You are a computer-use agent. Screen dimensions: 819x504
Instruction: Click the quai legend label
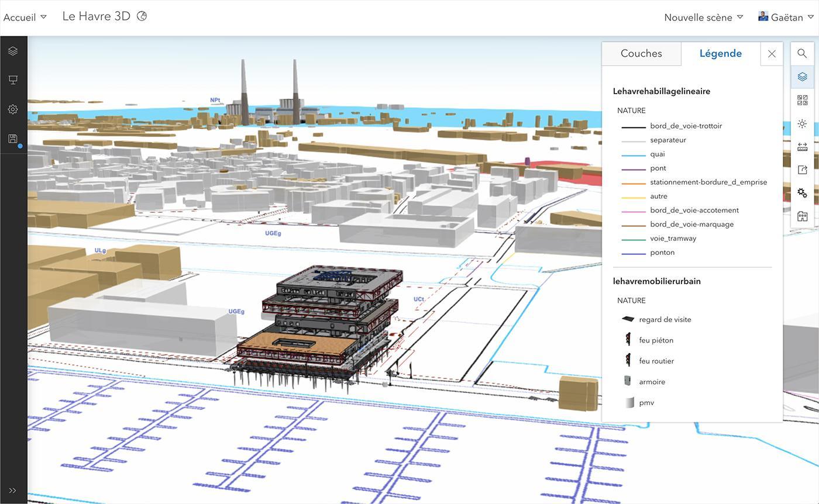coord(658,154)
